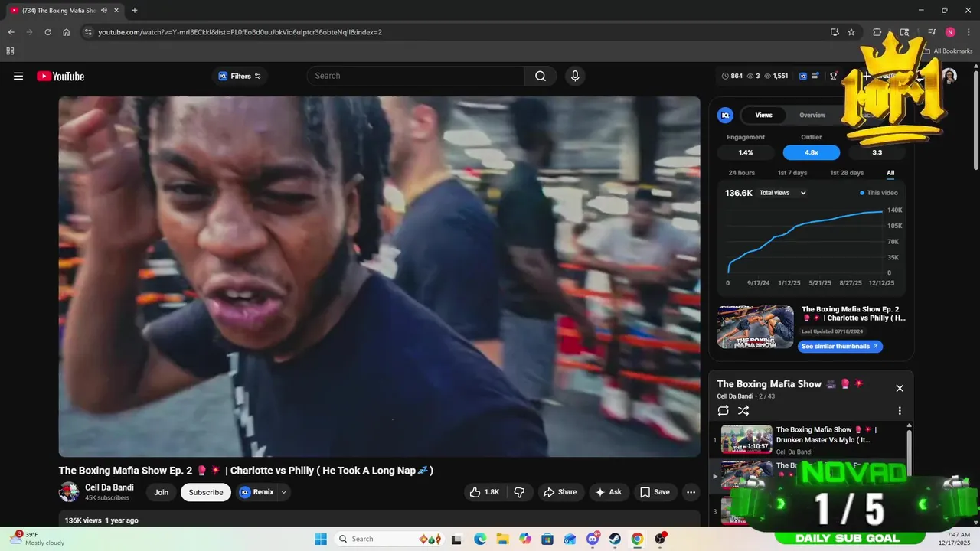
Task: Click See similar thumbnails link
Action: (x=840, y=347)
